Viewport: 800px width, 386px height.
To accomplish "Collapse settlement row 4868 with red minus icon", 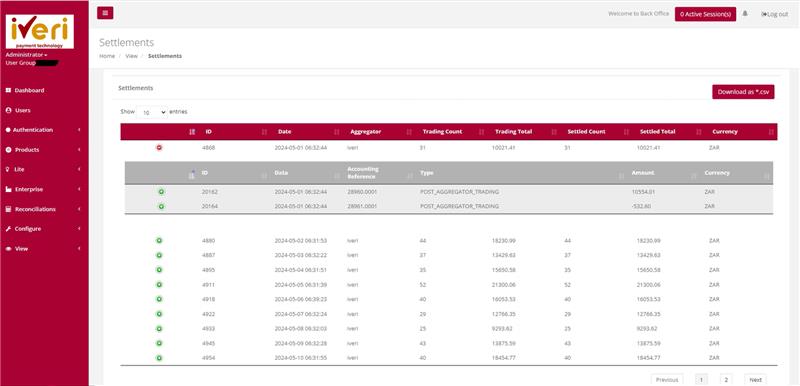I will (x=159, y=147).
